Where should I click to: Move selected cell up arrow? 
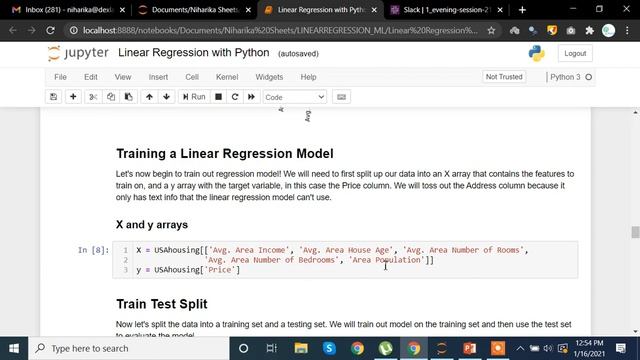pos(149,97)
